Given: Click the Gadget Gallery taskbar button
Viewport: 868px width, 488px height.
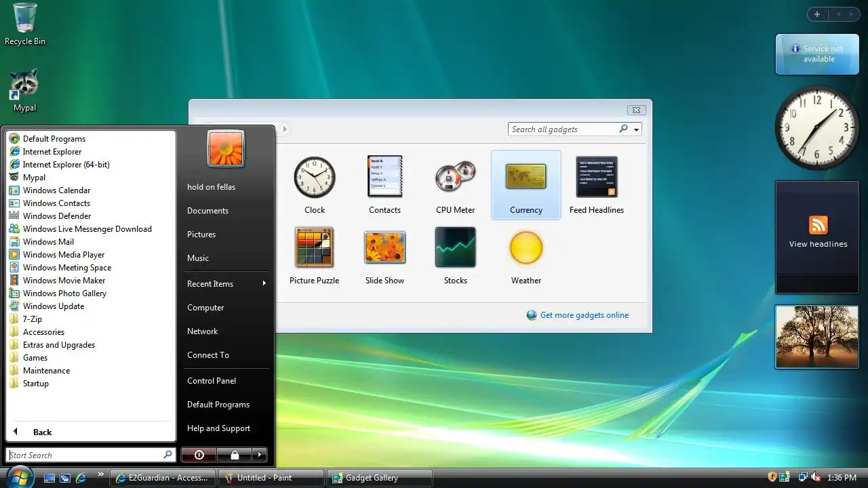Looking at the screenshot, I should 380,478.
